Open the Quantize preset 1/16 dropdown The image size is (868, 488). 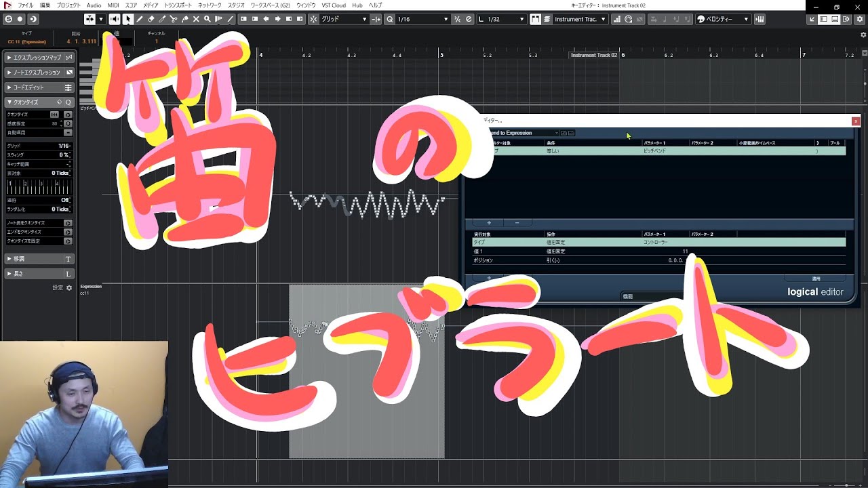[x=422, y=19]
